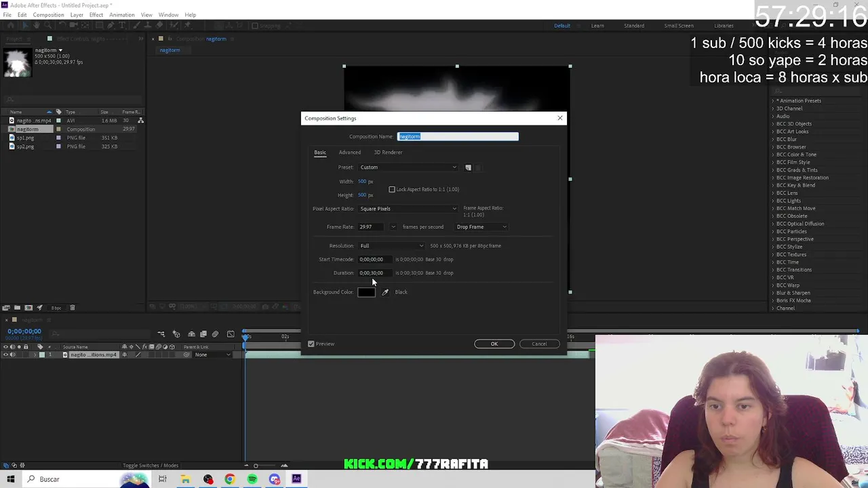The image size is (868, 488).
Task: Click the Composition Name field
Action: point(458,136)
